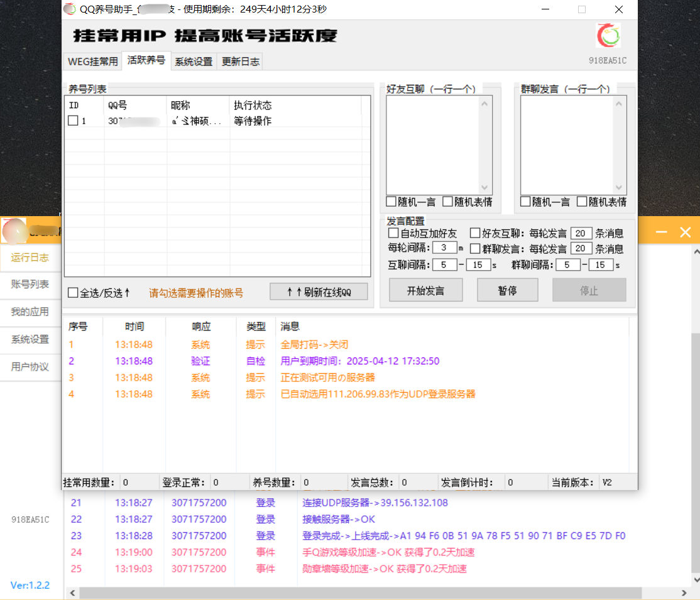This screenshot has width=700, height=600.
Task: Check 自动互加好友 option
Action: click(x=393, y=233)
